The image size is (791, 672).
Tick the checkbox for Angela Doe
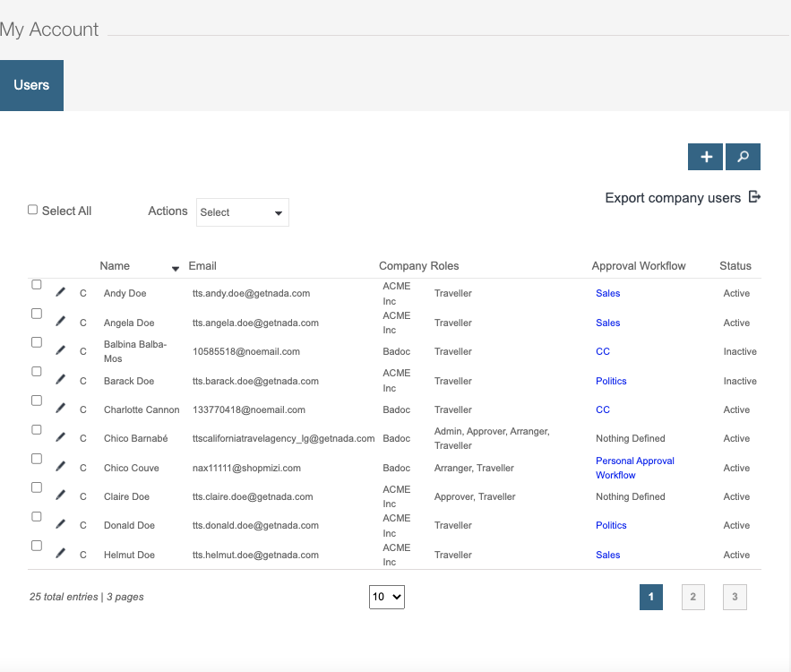(x=37, y=314)
